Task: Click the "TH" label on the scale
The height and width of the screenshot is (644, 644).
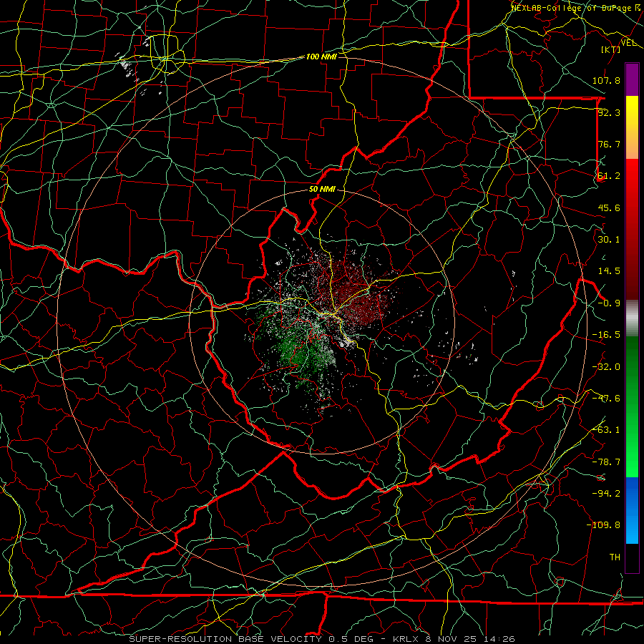Action: tap(615, 557)
